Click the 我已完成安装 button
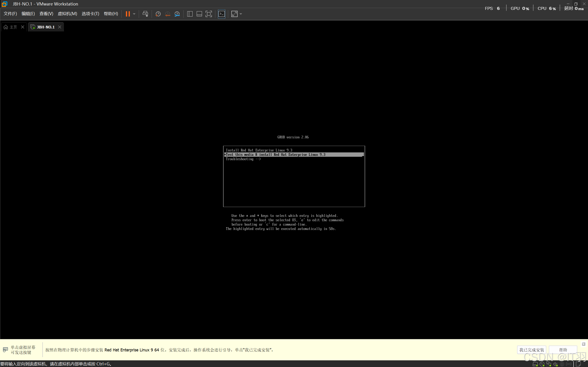Image resolution: width=588 pixels, height=367 pixels. [x=531, y=350]
